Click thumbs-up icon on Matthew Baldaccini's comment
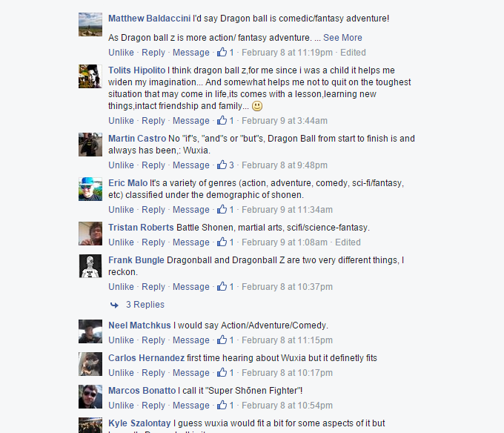This screenshot has height=433, width=504. [222, 52]
